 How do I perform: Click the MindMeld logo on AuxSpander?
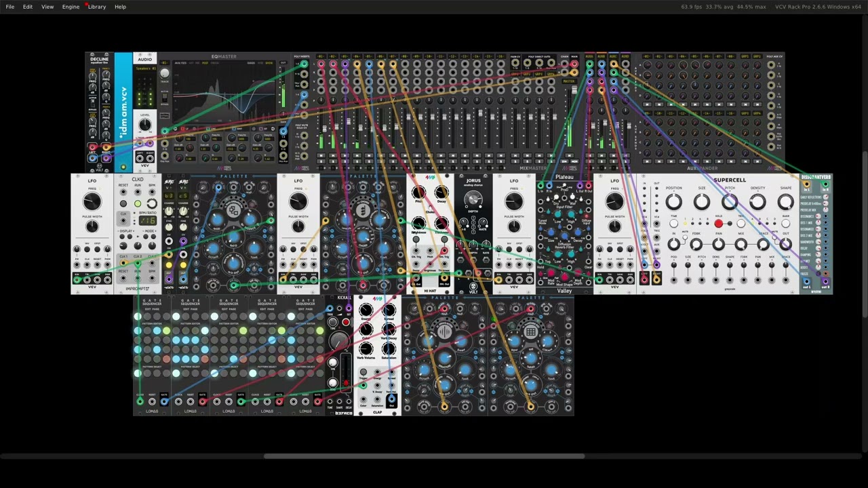click(774, 169)
